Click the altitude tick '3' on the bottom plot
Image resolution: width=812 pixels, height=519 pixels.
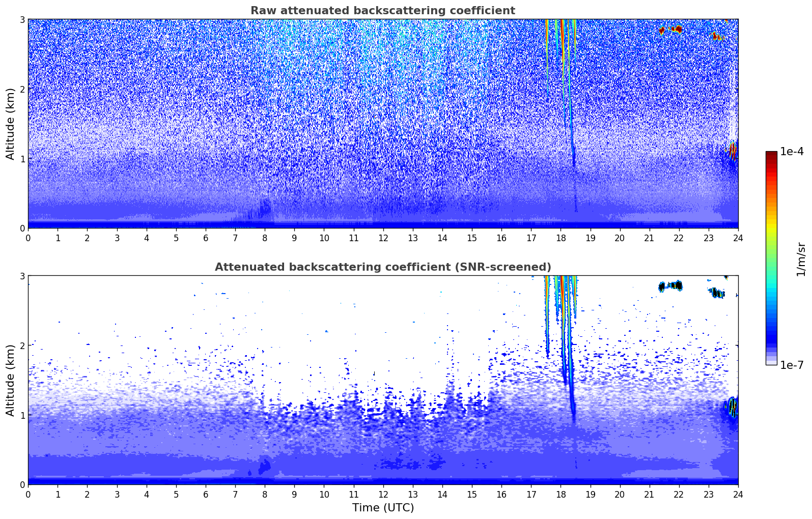click(x=22, y=276)
